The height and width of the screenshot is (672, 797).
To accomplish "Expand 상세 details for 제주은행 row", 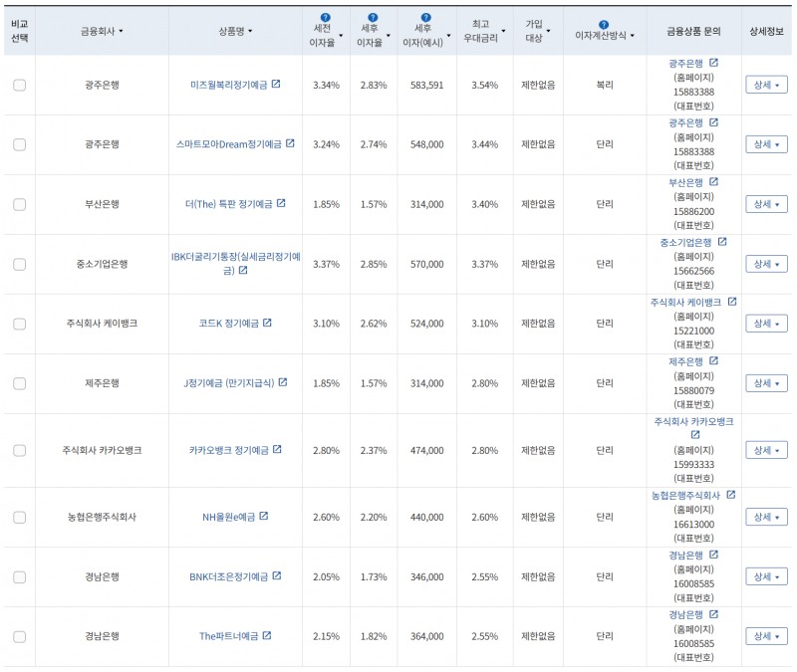I will (766, 383).
